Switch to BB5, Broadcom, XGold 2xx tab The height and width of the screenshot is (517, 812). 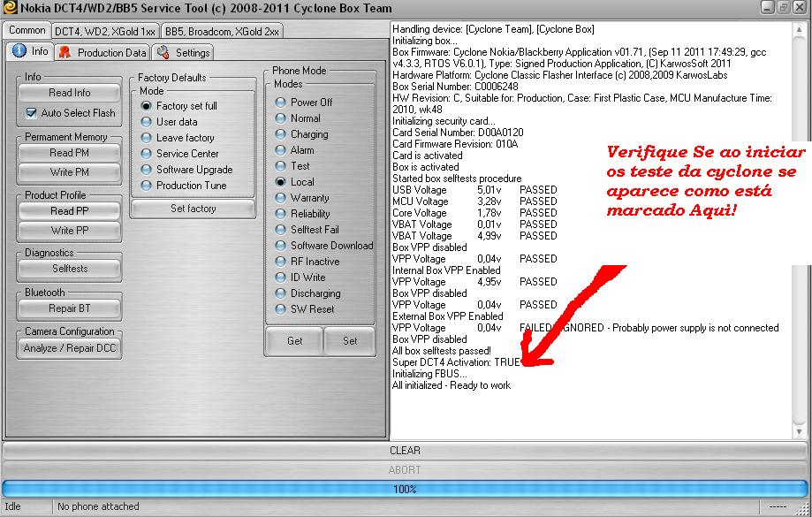221,31
